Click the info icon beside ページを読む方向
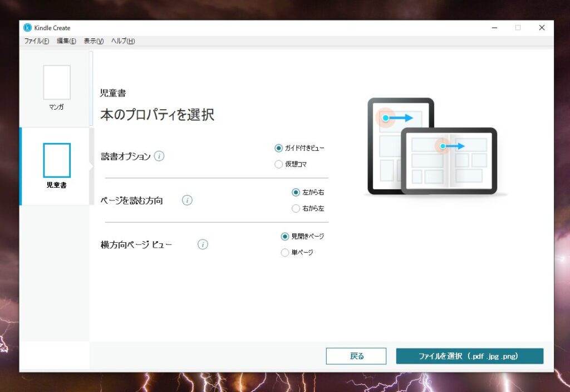Screen dimensions: 570x392 187,200
